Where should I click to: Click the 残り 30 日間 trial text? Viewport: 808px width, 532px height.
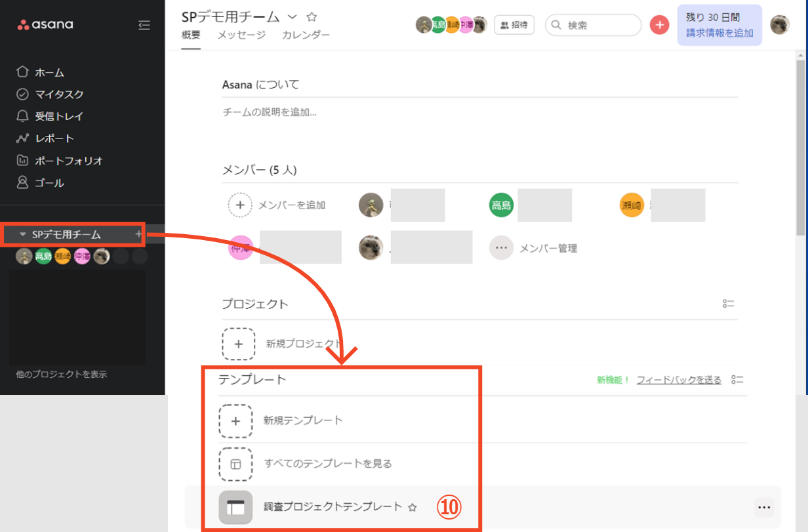coord(712,18)
